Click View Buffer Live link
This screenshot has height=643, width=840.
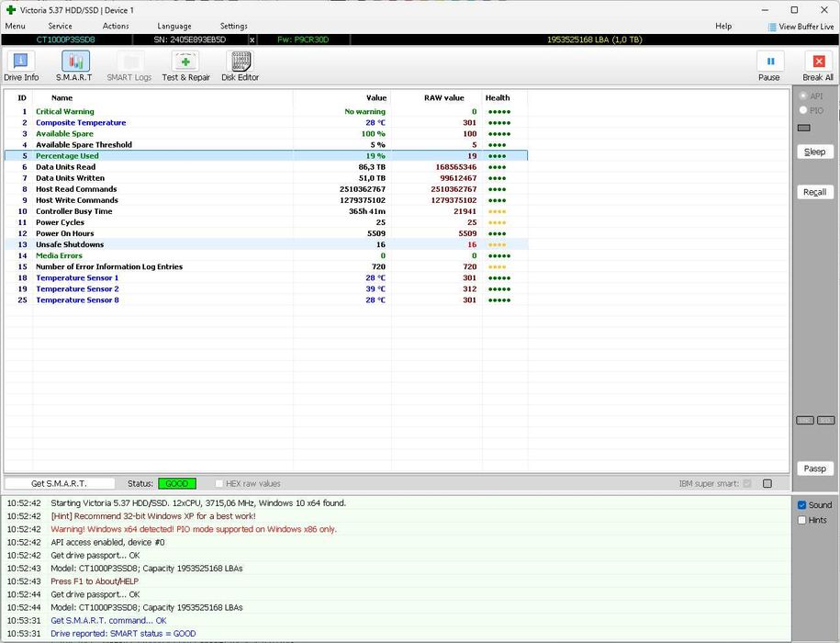pos(806,27)
